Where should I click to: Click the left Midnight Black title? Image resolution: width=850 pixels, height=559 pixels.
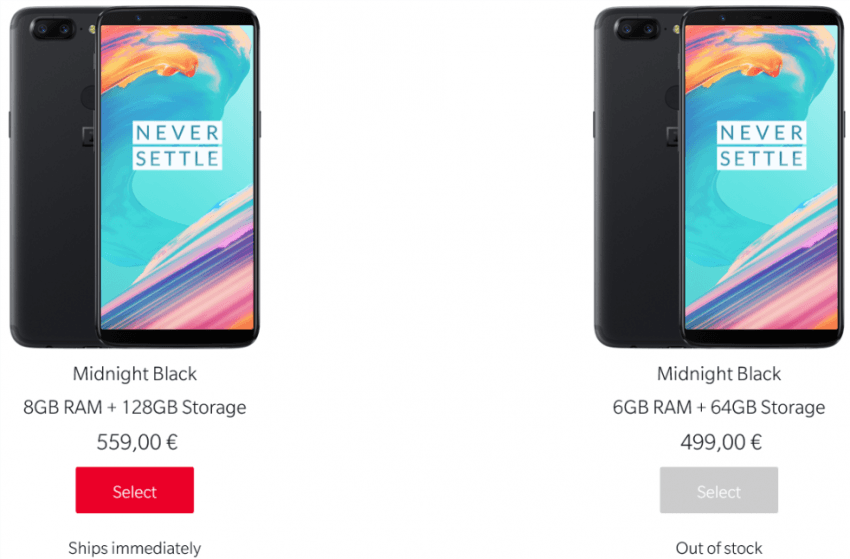click(135, 374)
